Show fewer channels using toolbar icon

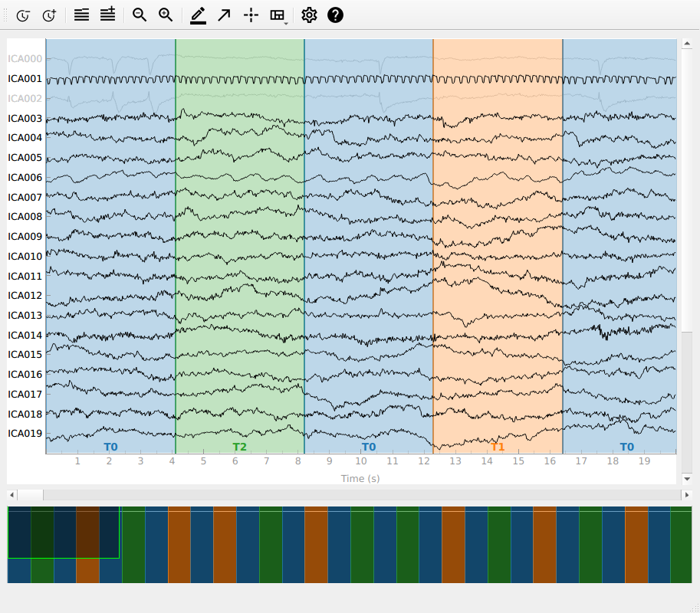81,15
